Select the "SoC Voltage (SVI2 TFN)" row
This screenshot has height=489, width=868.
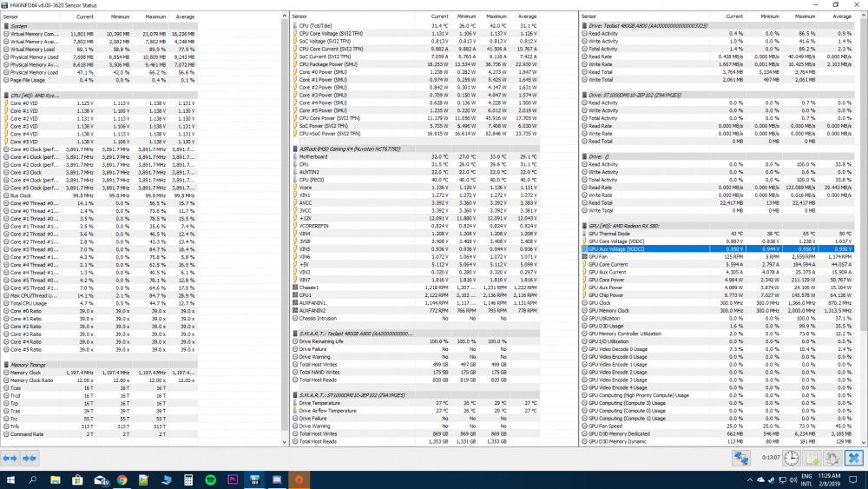(x=415, y=42)
